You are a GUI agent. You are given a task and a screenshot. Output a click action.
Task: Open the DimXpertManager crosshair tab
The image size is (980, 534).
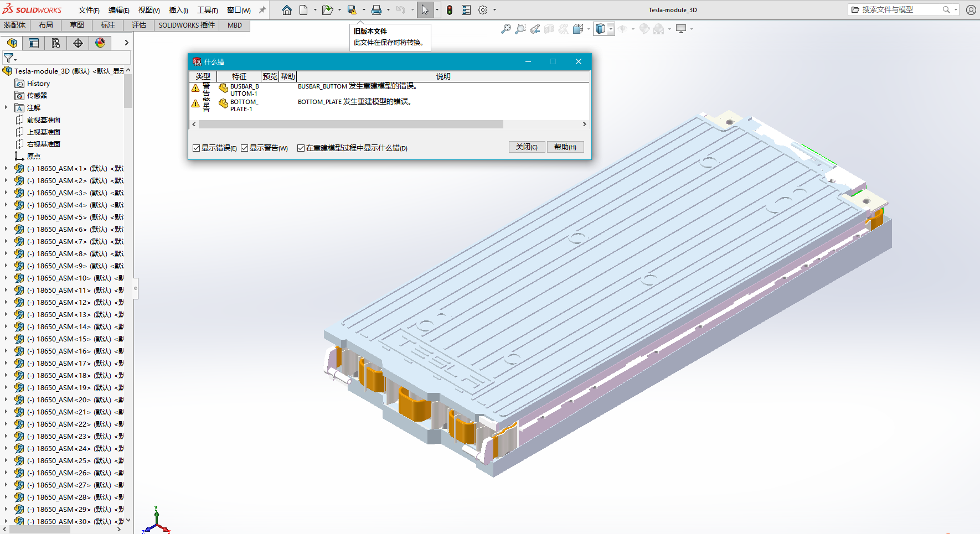[x=78, y=43]
